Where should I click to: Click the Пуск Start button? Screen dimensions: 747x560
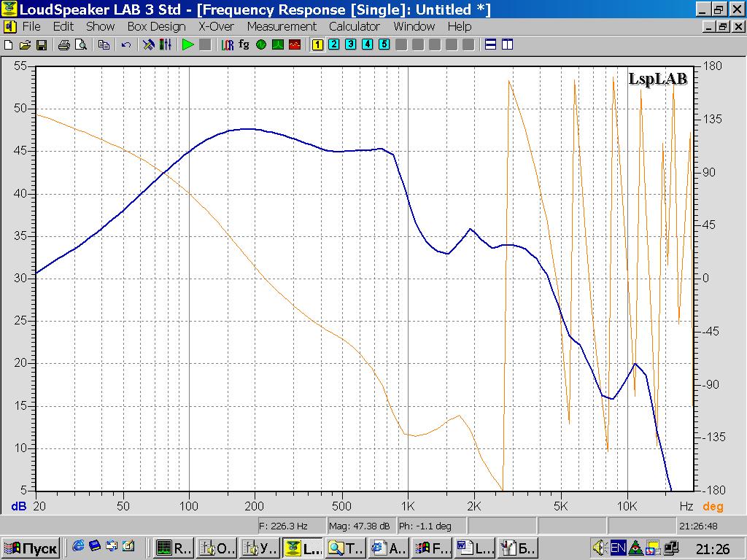pos(31,548)
